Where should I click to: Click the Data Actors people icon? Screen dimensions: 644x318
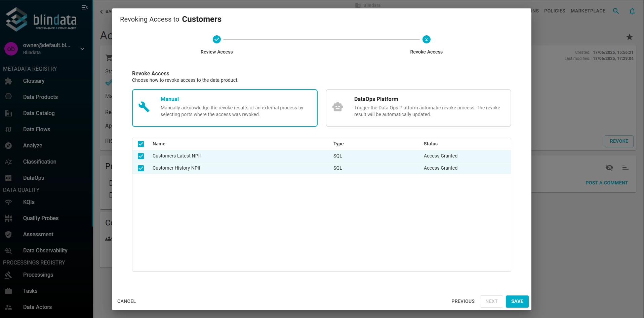(8, 307)
